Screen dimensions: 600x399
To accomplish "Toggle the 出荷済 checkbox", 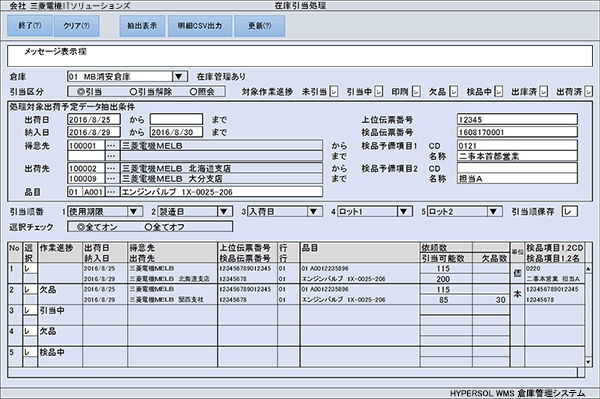I will (x=589, y=91).
